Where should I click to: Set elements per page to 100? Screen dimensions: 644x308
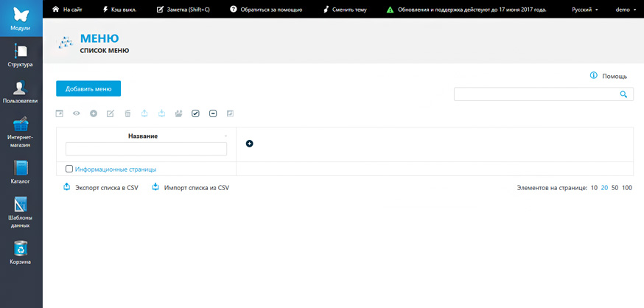click(x=627, y=188)
